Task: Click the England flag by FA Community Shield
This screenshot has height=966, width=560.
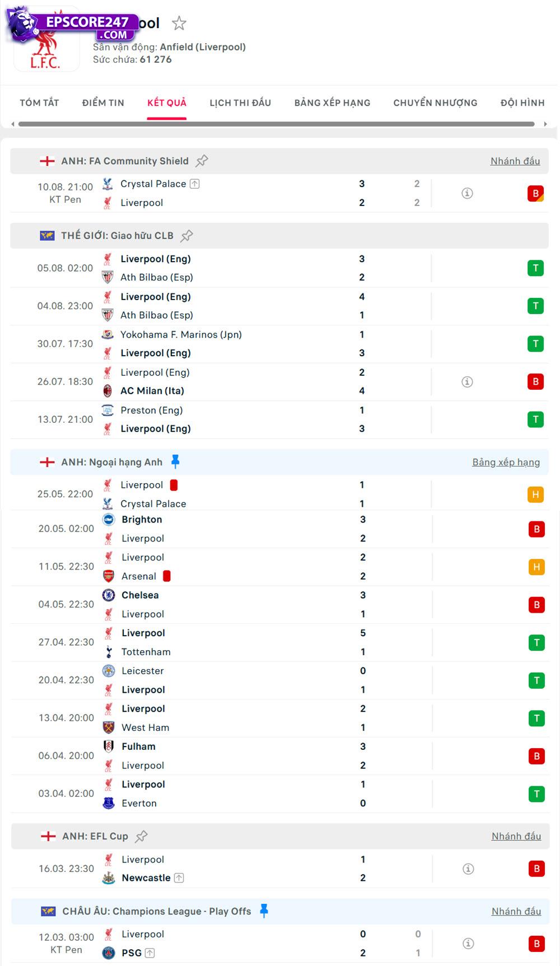Action: point(46,161)
